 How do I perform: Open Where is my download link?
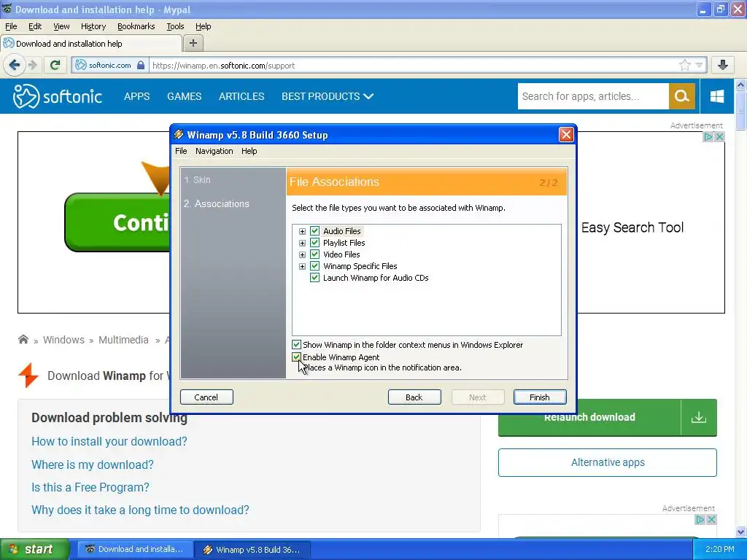[93, 464]
